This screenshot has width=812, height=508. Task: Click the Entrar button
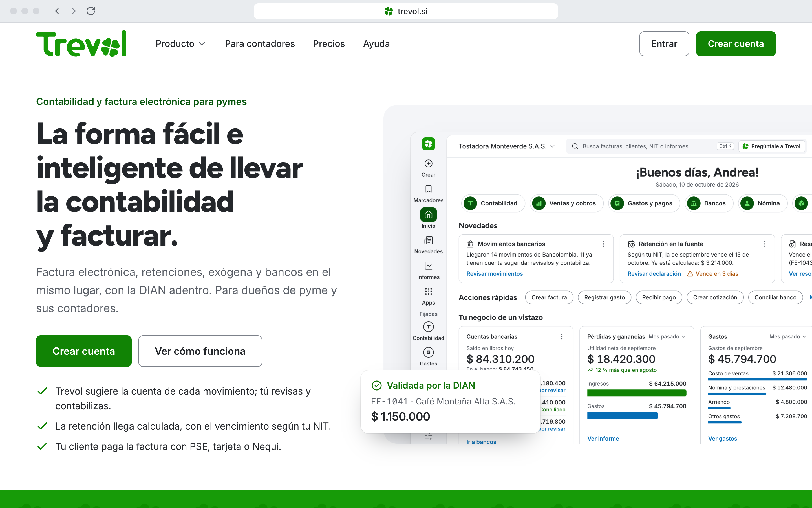[664, 44]
